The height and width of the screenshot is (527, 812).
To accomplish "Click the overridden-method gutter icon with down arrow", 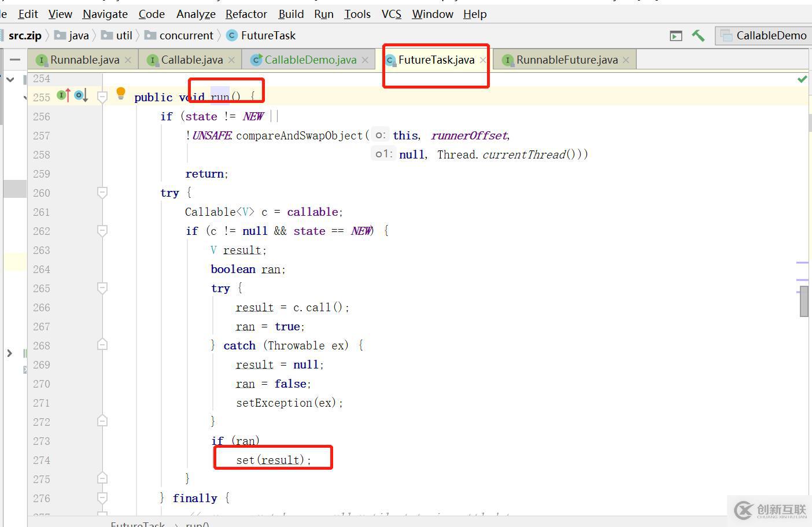I will 81,95.
